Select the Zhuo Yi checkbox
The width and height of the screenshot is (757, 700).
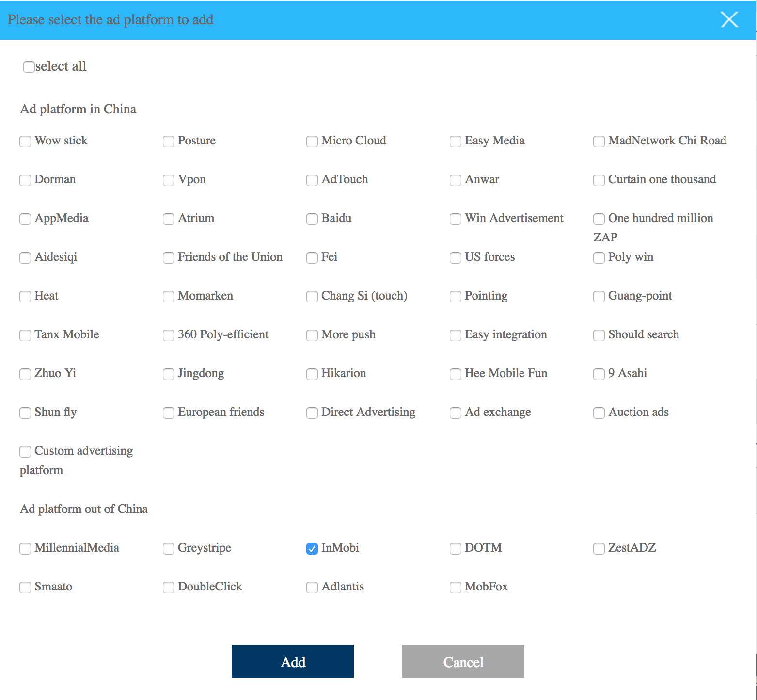click(25, 374)
